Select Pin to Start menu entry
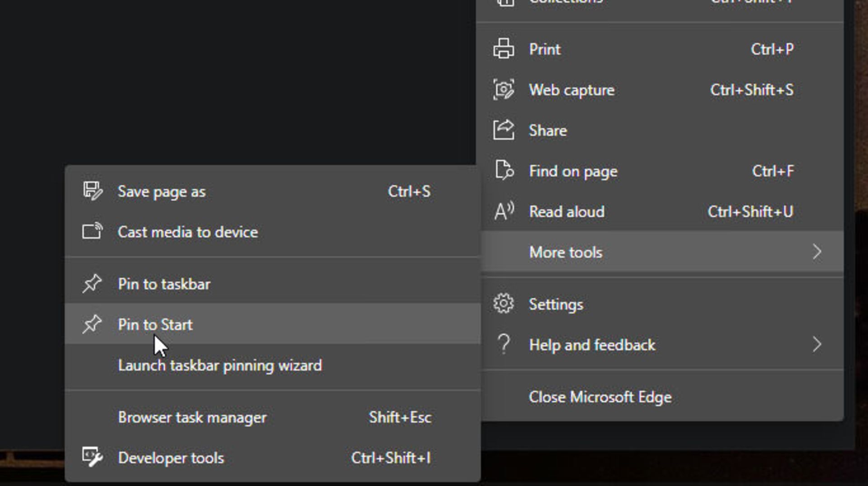Image resolution: width=868 pixels, height=486 pixels. pos(155,325)
